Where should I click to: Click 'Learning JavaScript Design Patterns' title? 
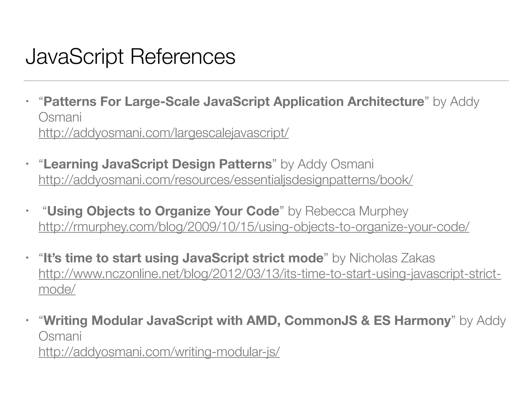[x=158, y=164]
